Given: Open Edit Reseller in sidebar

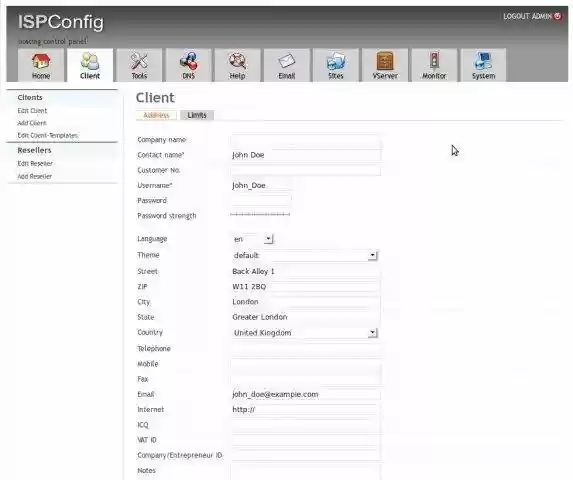Looking at the screenshot, I should (x=35, y=163).
